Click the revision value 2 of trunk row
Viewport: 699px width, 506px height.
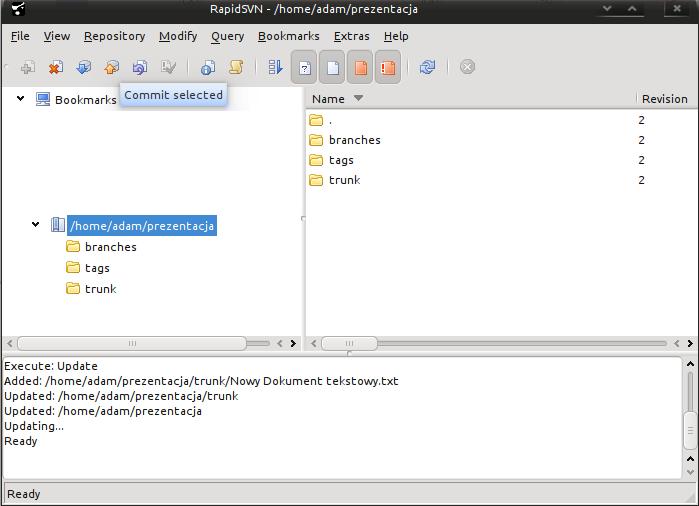coord(641,180)
